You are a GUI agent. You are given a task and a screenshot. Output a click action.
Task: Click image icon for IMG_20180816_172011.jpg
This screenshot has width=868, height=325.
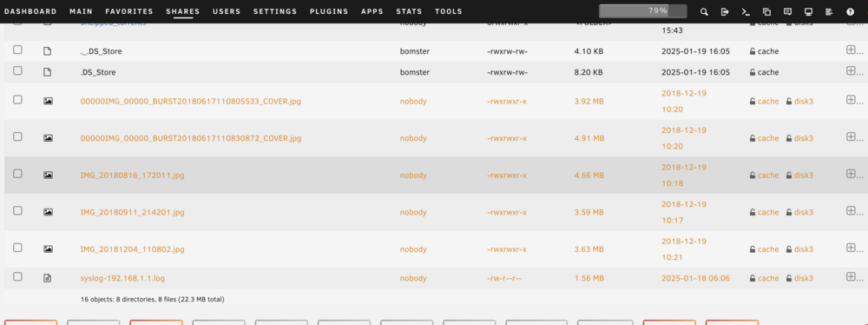click(48, 176)
